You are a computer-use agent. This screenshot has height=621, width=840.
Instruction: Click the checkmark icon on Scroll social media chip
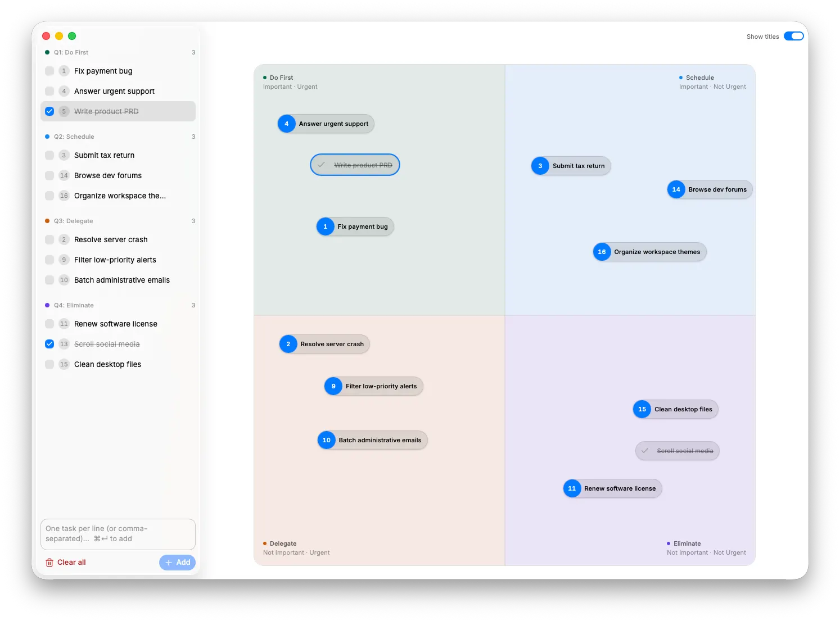[645, 451]
